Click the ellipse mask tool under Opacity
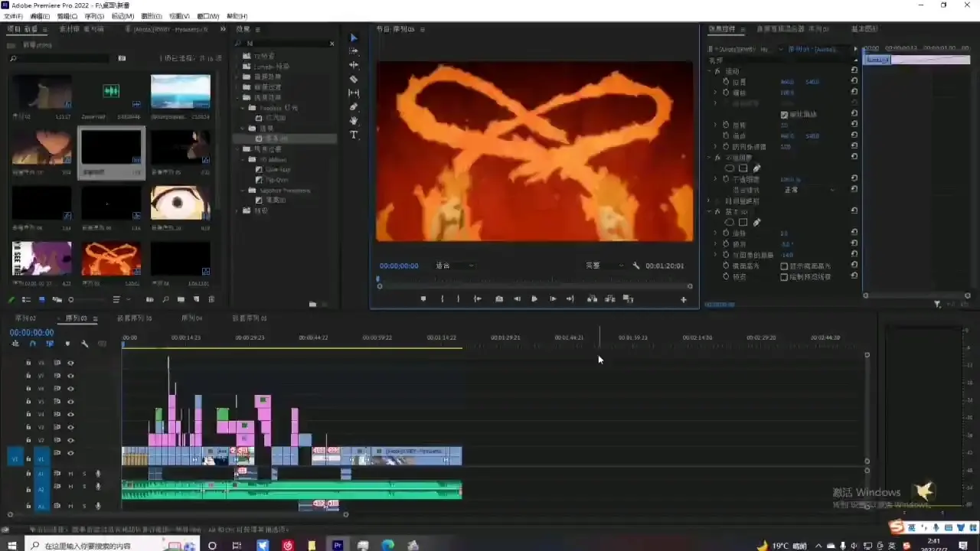This screenshot has height=551, width=980. coord(730,168)
